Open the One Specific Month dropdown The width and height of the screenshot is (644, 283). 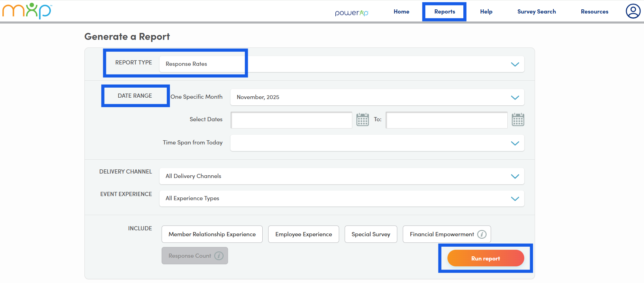point(377,97)
